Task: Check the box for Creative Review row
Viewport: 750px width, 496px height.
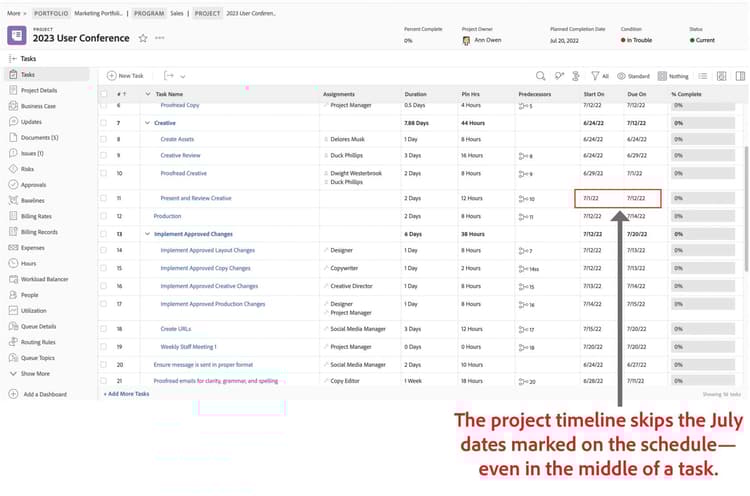Action: [x=104, y=155]
